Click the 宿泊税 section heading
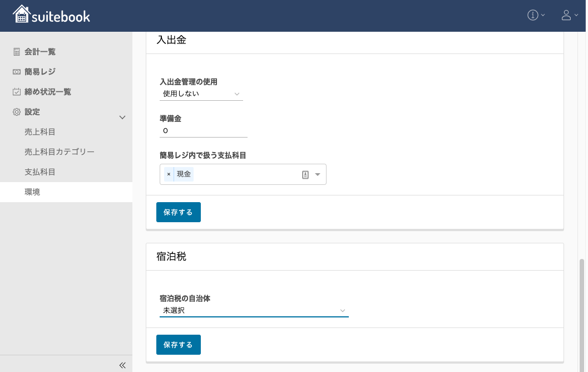588x372 pixels. pos(171,257)
